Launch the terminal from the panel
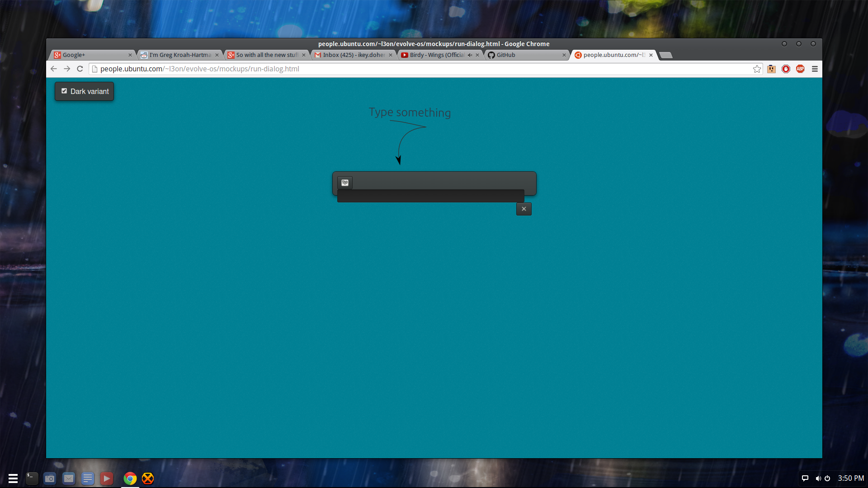The width and height of the screenshot is (868, 488). coord(32,478)
